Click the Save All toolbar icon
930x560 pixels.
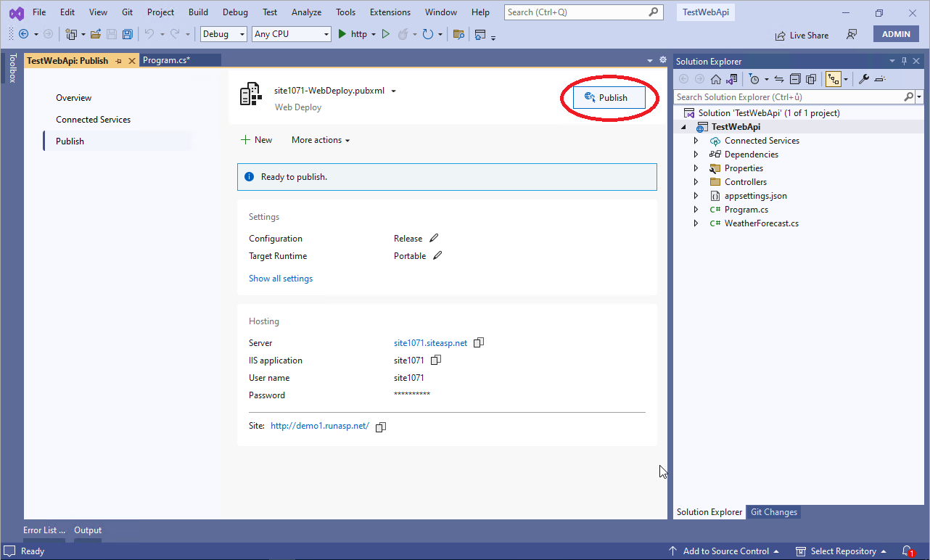127,34
